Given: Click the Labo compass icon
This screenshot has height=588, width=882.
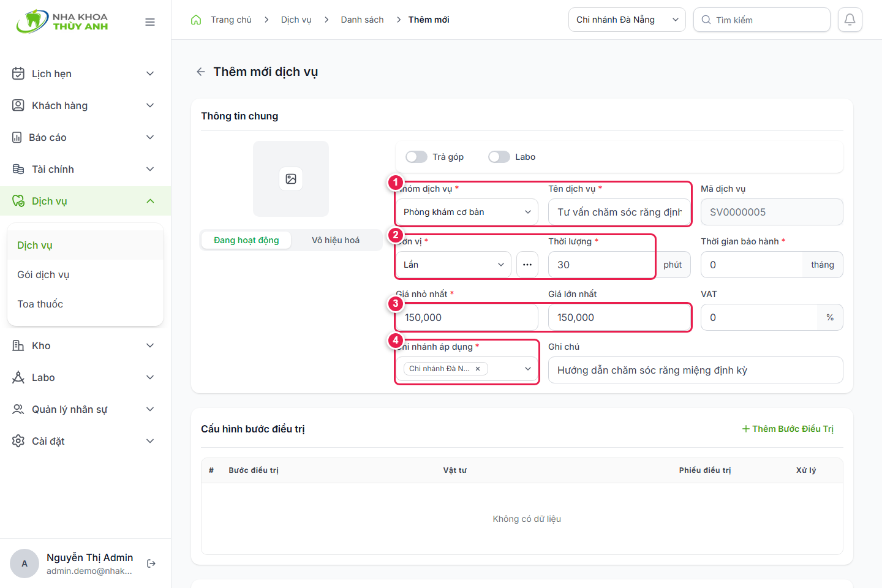Looking at the screenshot, I should click(x=18, y=377).
